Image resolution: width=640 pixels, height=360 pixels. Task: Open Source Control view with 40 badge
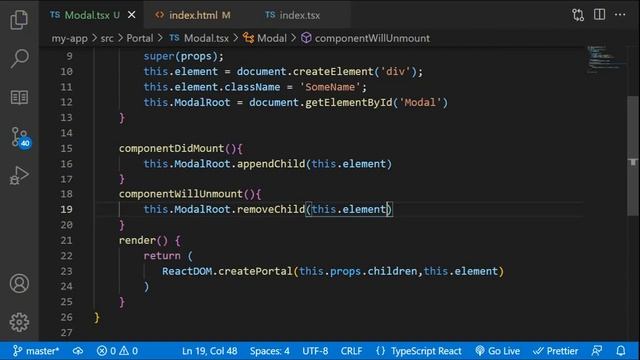point(20,138)
